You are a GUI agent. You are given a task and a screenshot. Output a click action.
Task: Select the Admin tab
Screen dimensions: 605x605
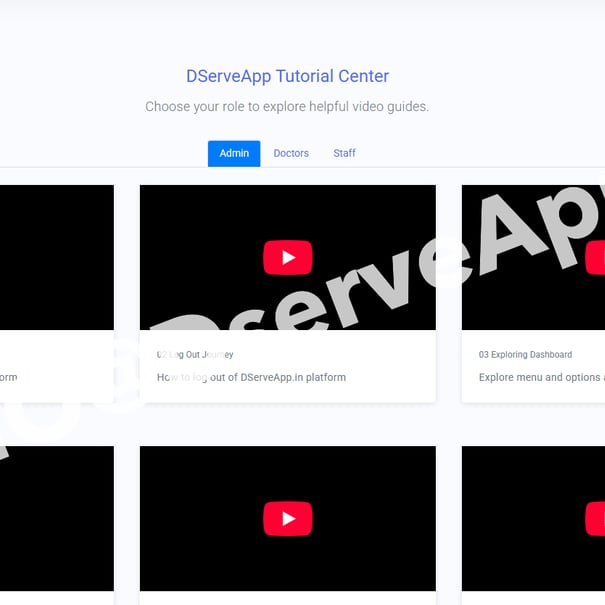tap(234, 154)
